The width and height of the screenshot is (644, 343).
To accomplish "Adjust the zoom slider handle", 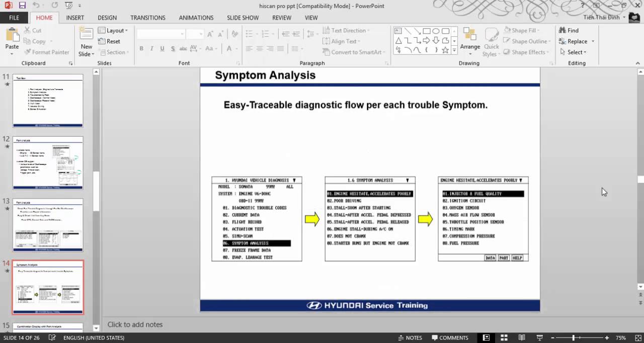I will 574,337.
